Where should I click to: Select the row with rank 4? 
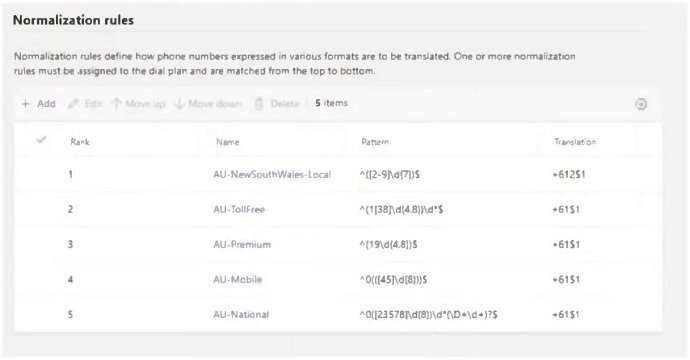point(338,279)
